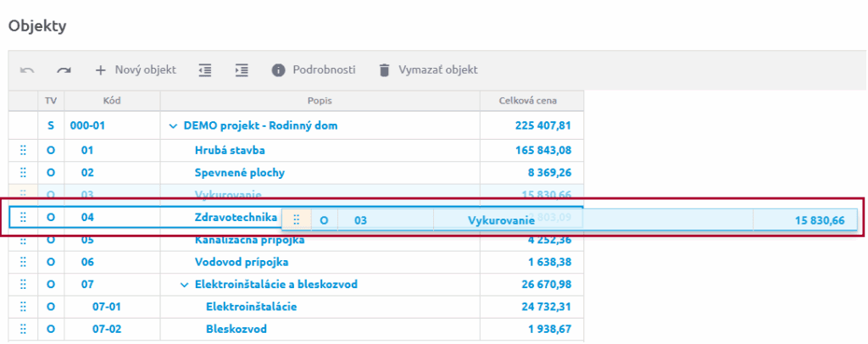Open the Elektroinštalácie 07-01 item
868x344 pixels.
tap(251, 307)
